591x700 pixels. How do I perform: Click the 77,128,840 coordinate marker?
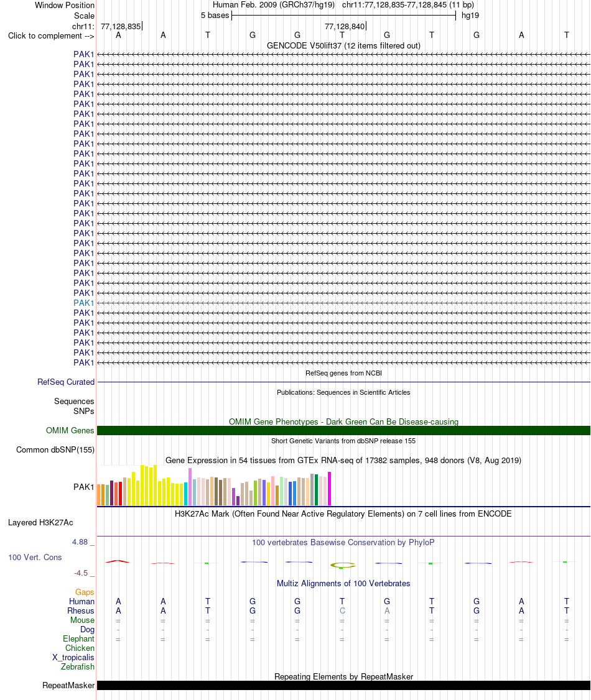pyautogui.click(x=345, y=26)
